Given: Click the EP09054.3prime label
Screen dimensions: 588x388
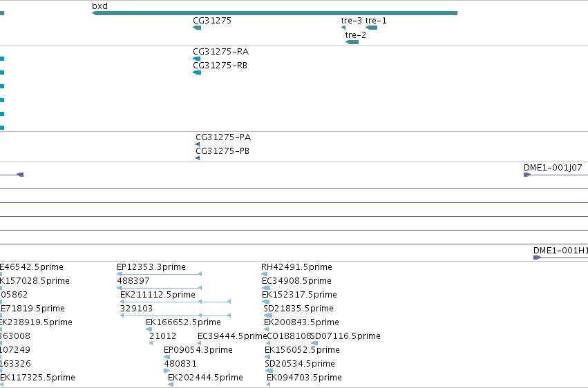Looking at the screenshot, I should pos(198,350).
